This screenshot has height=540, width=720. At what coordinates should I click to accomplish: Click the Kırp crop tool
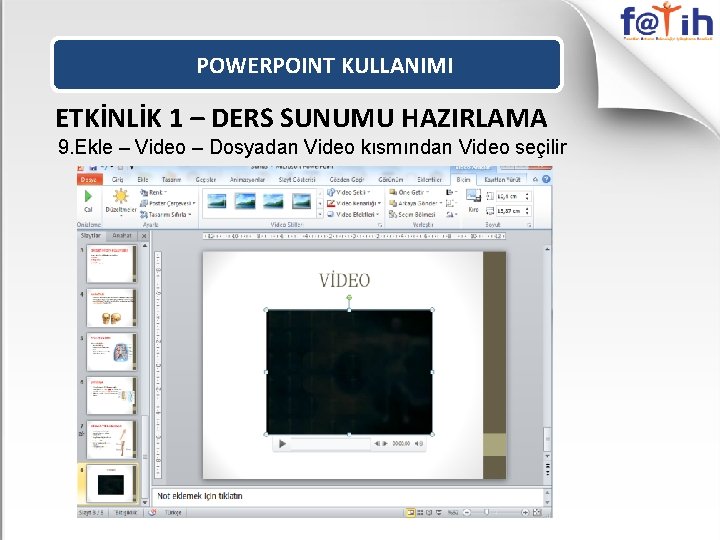473,201
